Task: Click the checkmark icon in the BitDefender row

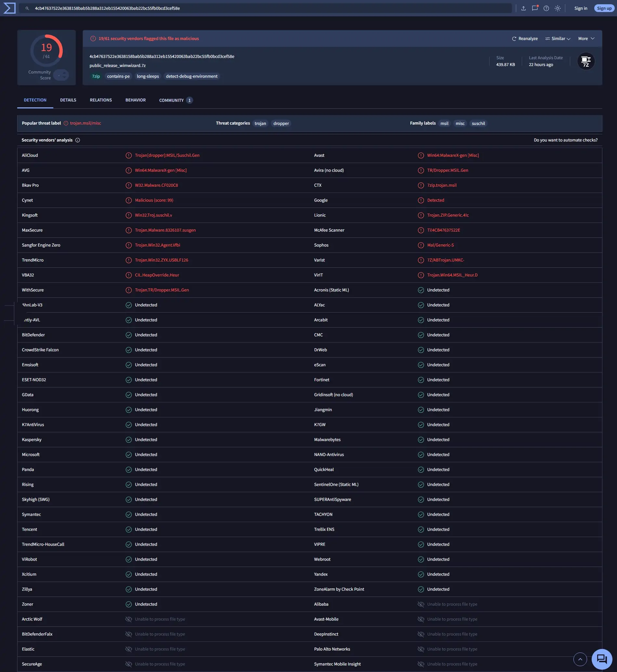Action: pos(128,335)
